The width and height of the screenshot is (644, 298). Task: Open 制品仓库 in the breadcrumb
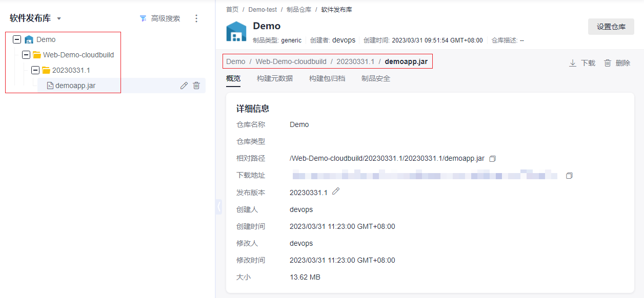[299, 9]
